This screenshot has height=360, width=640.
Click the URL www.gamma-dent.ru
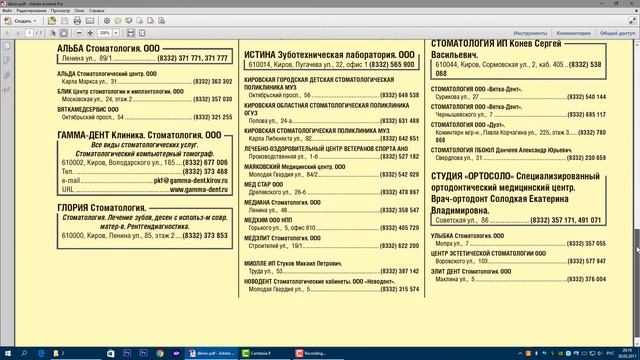tap(199, 189)
